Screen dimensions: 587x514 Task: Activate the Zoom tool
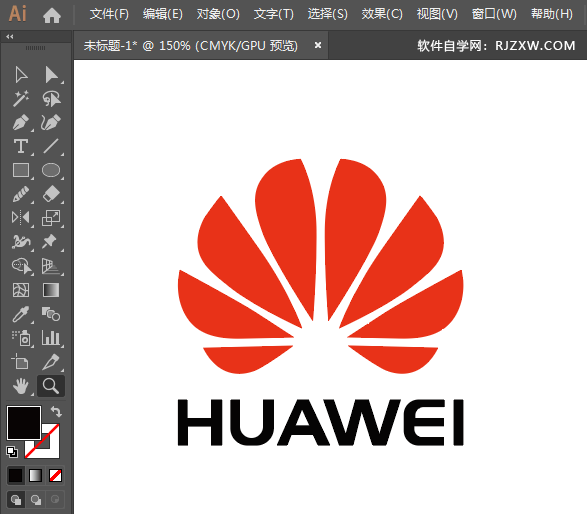click(x=51, y=386)
